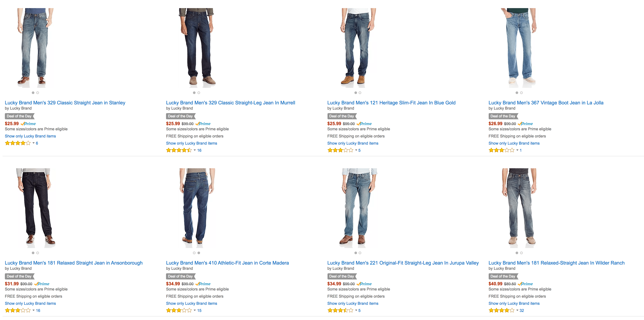Click the Prime badge on the 181 Ansonborough listing
644x320 pixels.
(x=42, y=284)
